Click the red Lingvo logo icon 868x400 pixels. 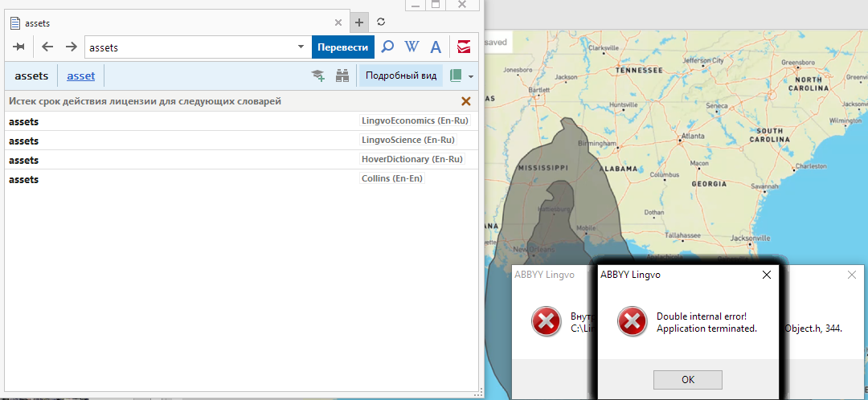(464, 47)
